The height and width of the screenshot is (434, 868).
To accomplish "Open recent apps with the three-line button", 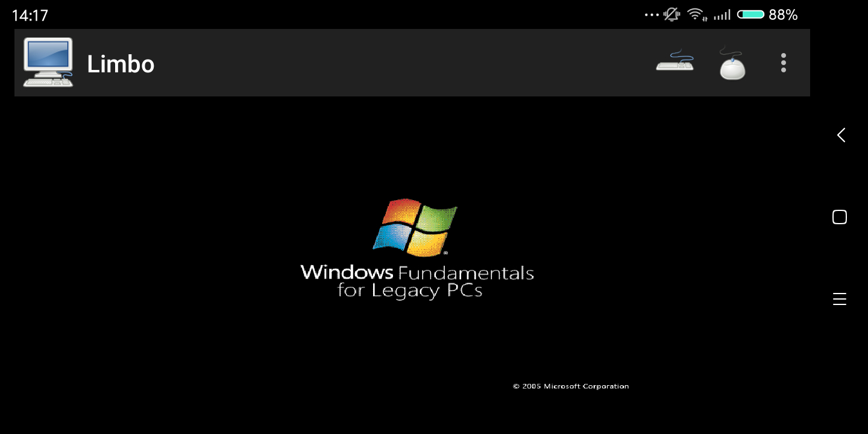I will point(840,299).
